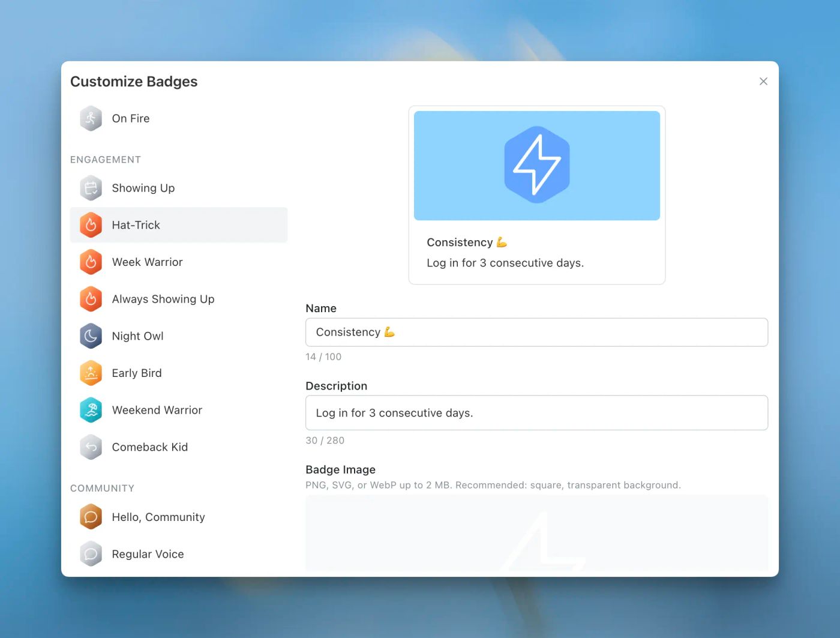
Task: Click the Early Bird sunrise badge icon
Action: [91, 373]
